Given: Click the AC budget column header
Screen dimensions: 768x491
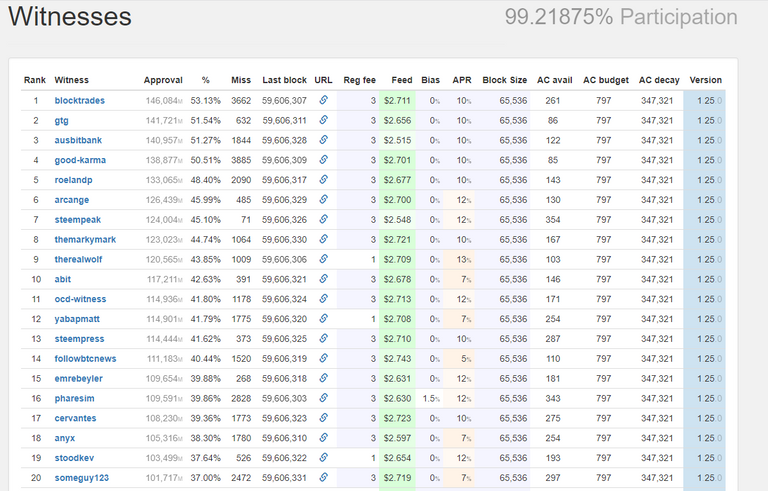Looking at the screenshot, I should 606,80.
